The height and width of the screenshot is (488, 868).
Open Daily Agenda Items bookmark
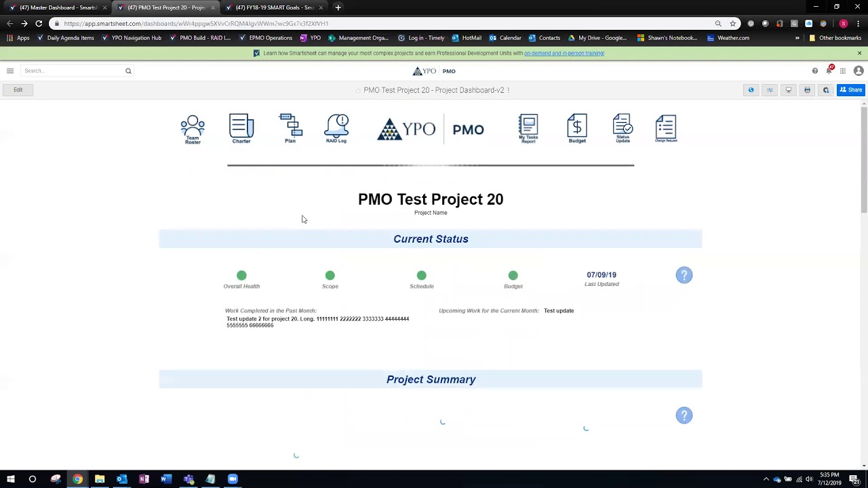[66, 38]
